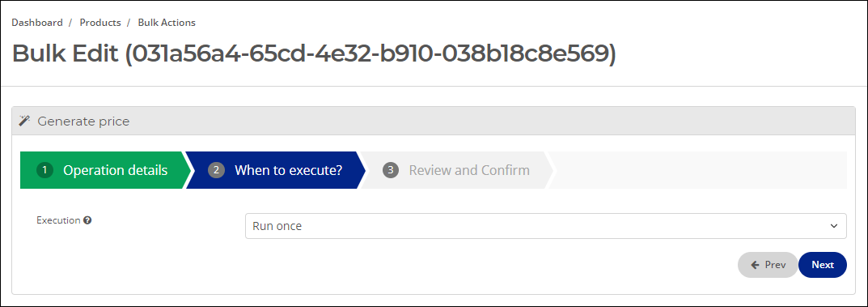Click the Execution help question mark icon
868x307 pixels.
click(87, 220)
